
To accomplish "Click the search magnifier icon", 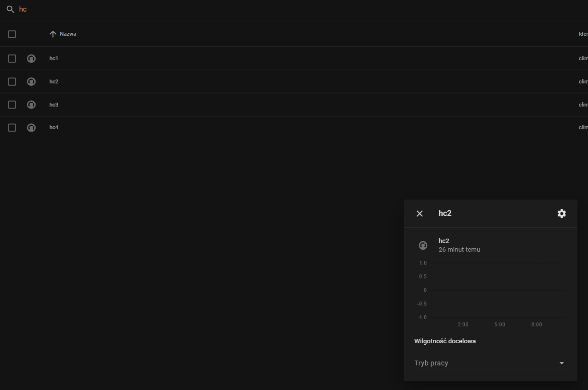I will [10, 9].
